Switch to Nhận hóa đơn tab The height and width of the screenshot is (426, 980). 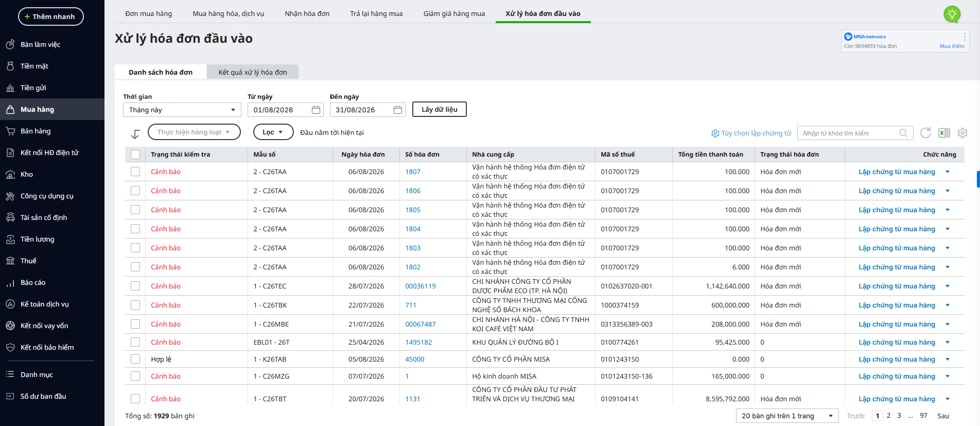pos(307,13)
